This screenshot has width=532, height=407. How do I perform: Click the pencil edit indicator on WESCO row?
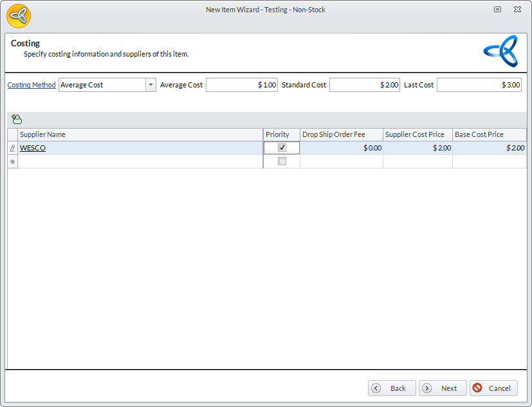[12, 148]
